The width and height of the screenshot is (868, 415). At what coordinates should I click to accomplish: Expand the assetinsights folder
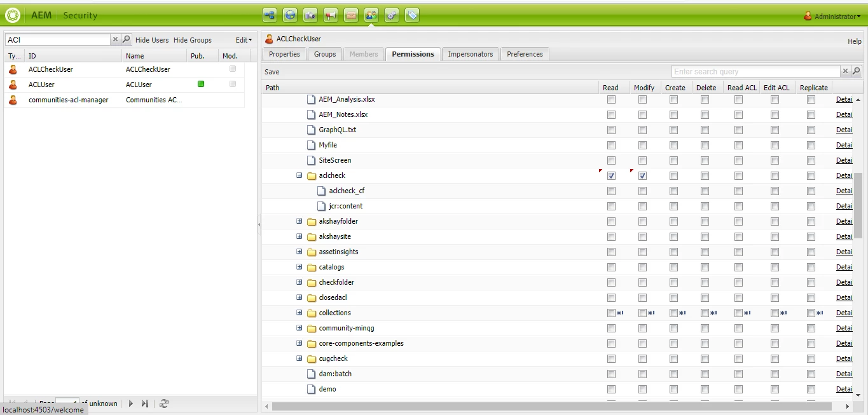pyautogui.click(x=299, y=252)
